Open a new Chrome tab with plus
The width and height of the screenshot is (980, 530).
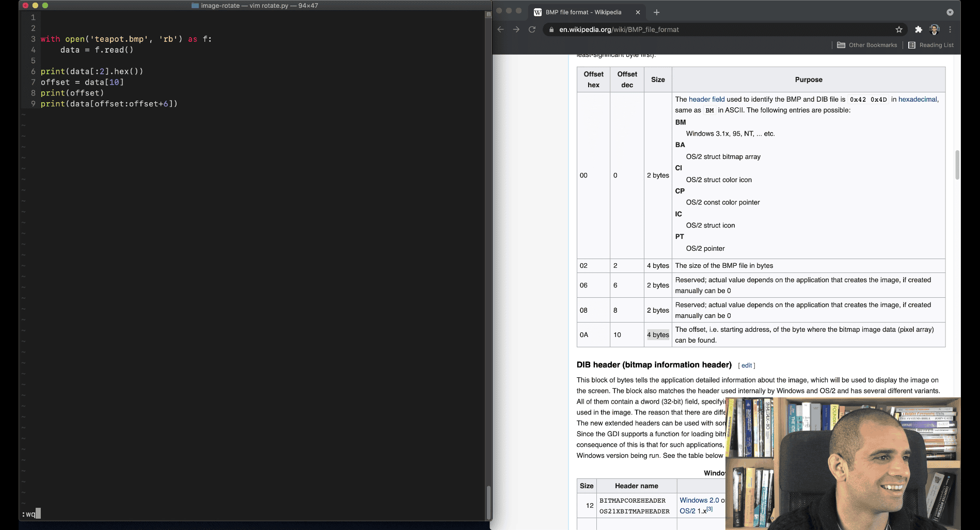[656, 12]
